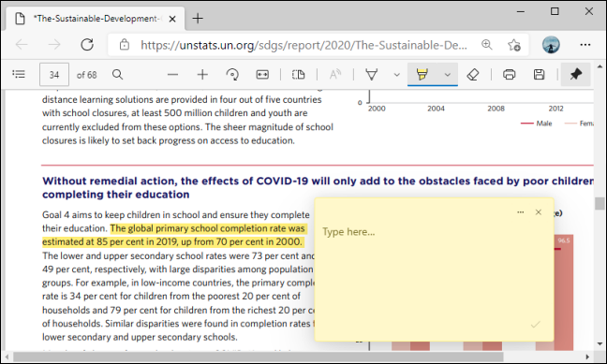Screen dimensions: 607x364
Task: Switch page view layout
Action: pyautogui.click(x=298, y=74)
